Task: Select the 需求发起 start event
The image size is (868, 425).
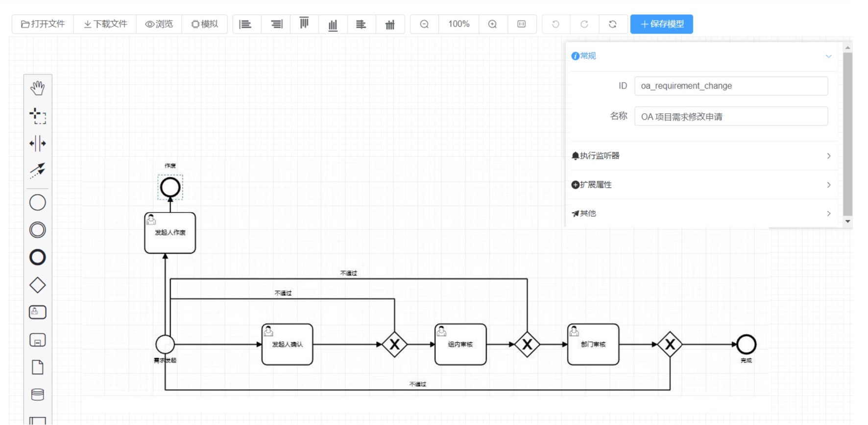Action: 165,345
